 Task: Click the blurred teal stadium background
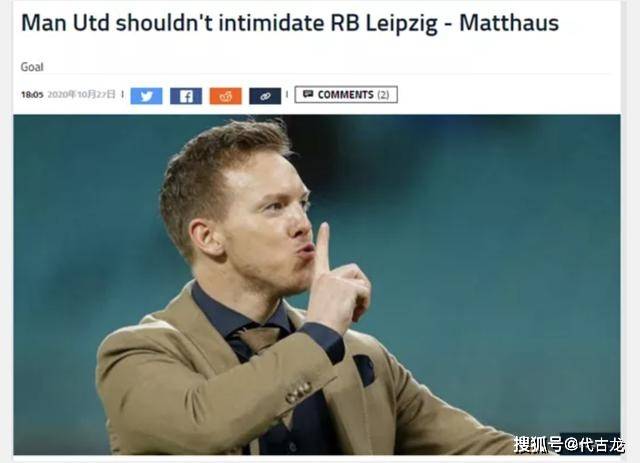click(x=490, y=245)
